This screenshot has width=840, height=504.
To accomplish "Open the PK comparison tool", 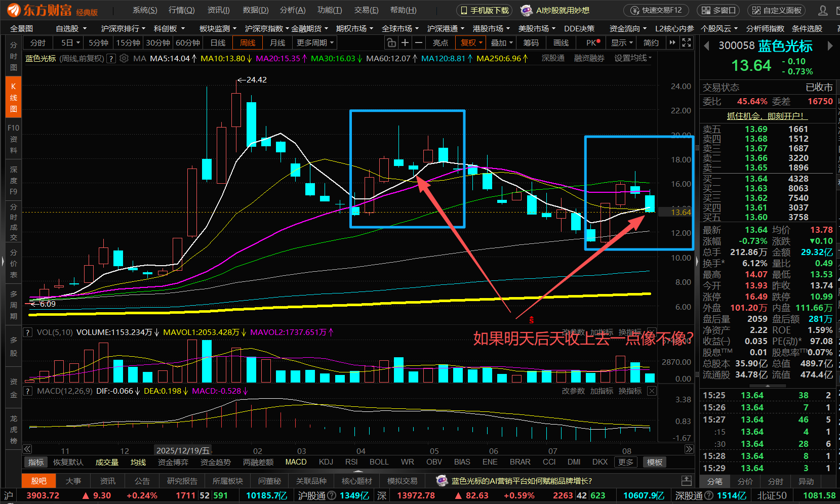I will coord(592,43).
